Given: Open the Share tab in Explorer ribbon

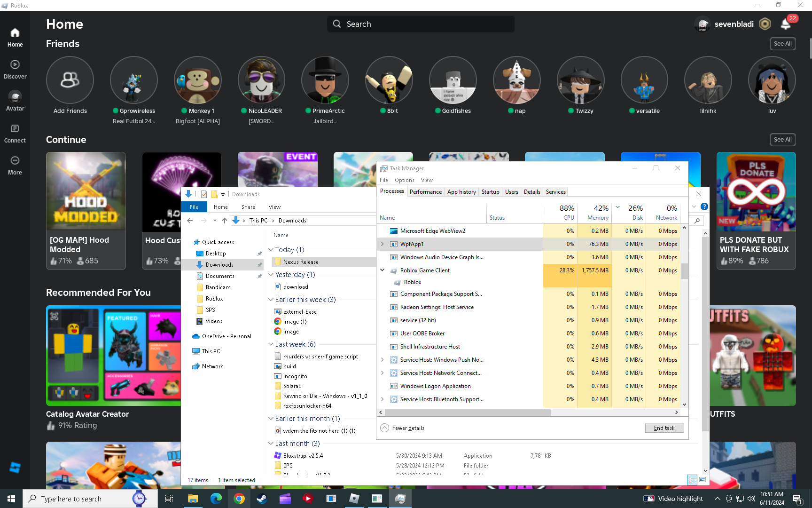Looking at the screenshot, I should point(248,207).
